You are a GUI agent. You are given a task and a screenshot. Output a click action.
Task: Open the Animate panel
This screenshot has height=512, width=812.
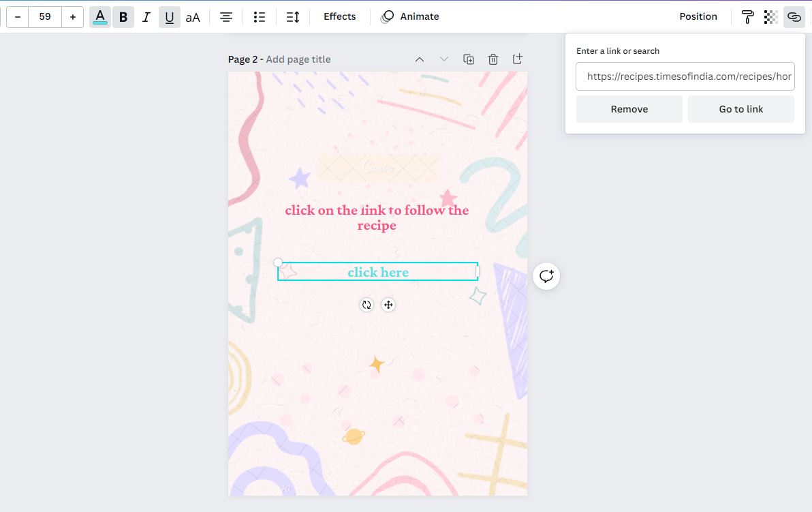[410, 16]
